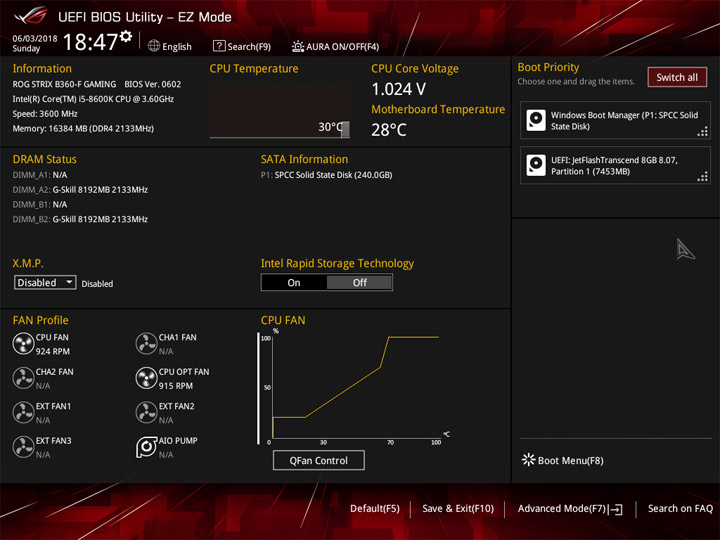Select the CPU FAN icon
Viewport: 720px width, 540px height.
23,344
